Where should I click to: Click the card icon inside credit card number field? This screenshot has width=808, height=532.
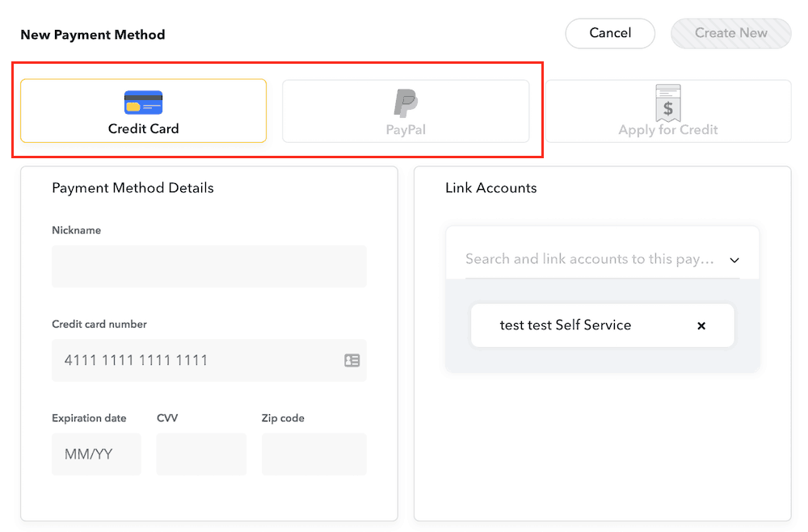[352, 361]
